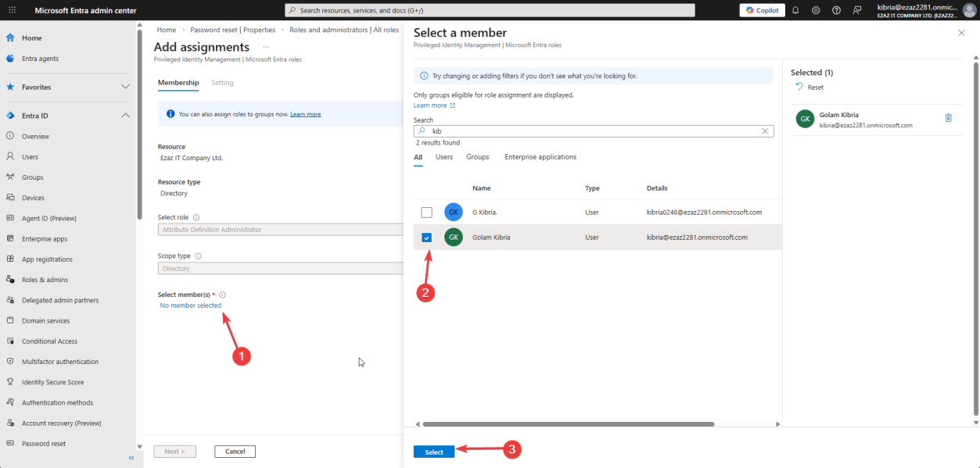The image size is (980, 468).
Task: Open Devices in the sidebar
Action: 33,198
